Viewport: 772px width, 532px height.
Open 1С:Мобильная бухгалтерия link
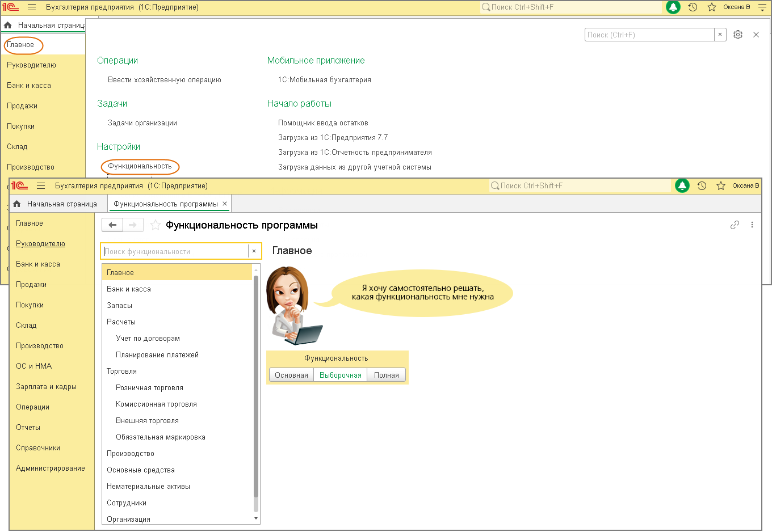324,80
